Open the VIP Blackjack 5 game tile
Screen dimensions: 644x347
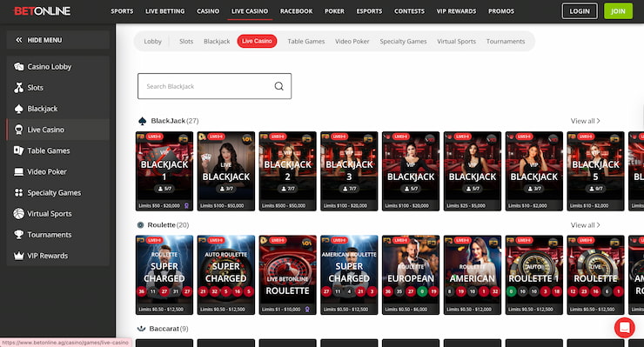[x=595, y=171]
